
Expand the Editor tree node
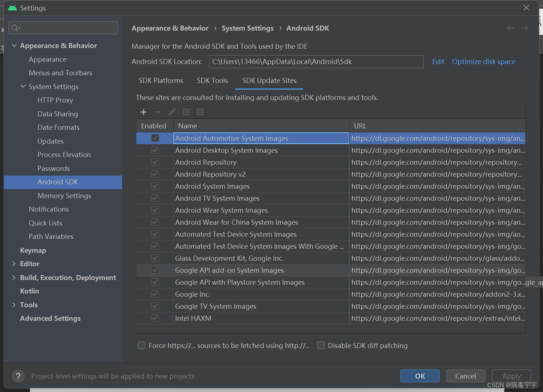14,264
